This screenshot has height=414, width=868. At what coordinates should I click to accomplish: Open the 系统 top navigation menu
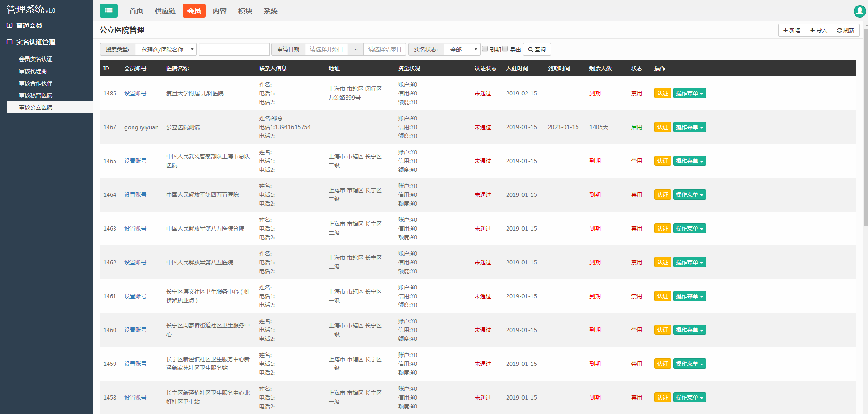click(x=270, y=11)
